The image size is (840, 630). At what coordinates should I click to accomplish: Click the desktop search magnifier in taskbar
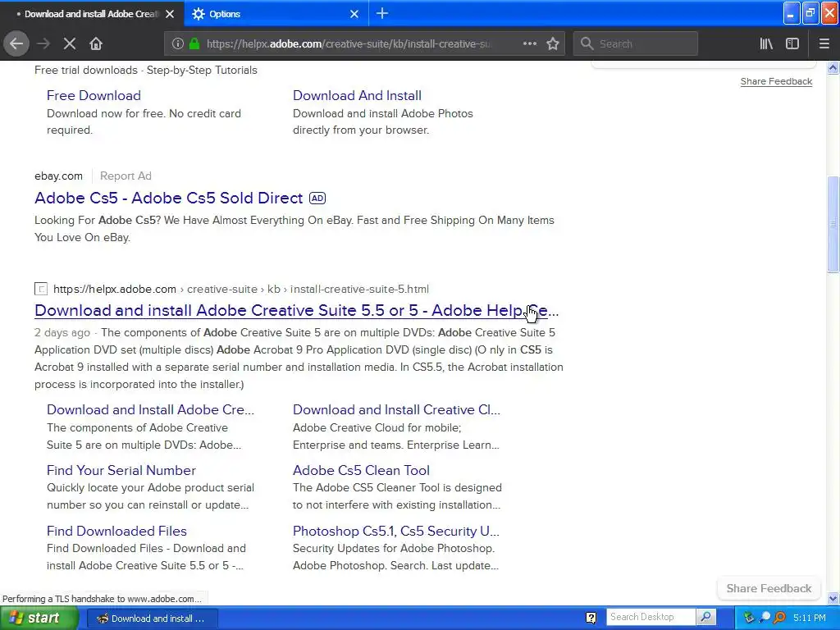tap(706, 617)
